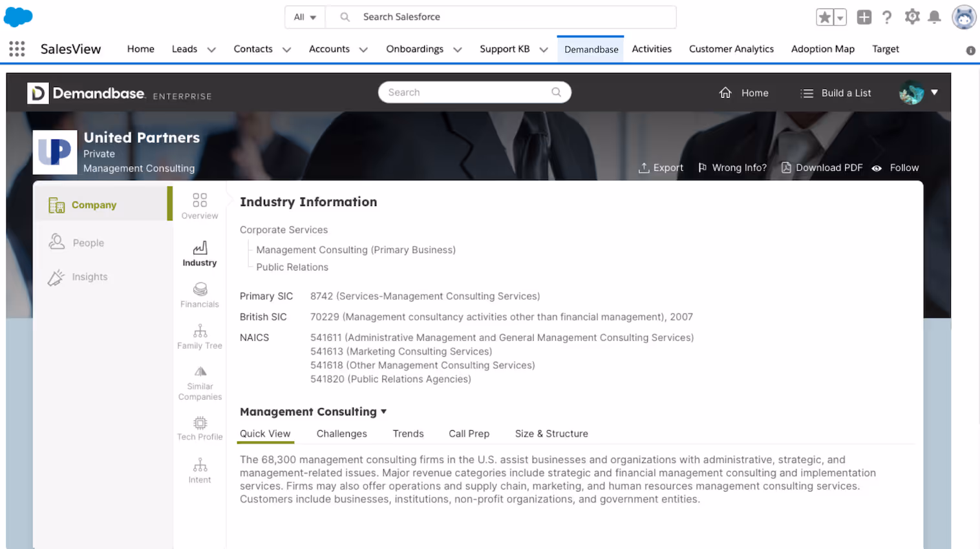
Task: Select the Demandbase navigation tab
Action: [x=591, y=50]
